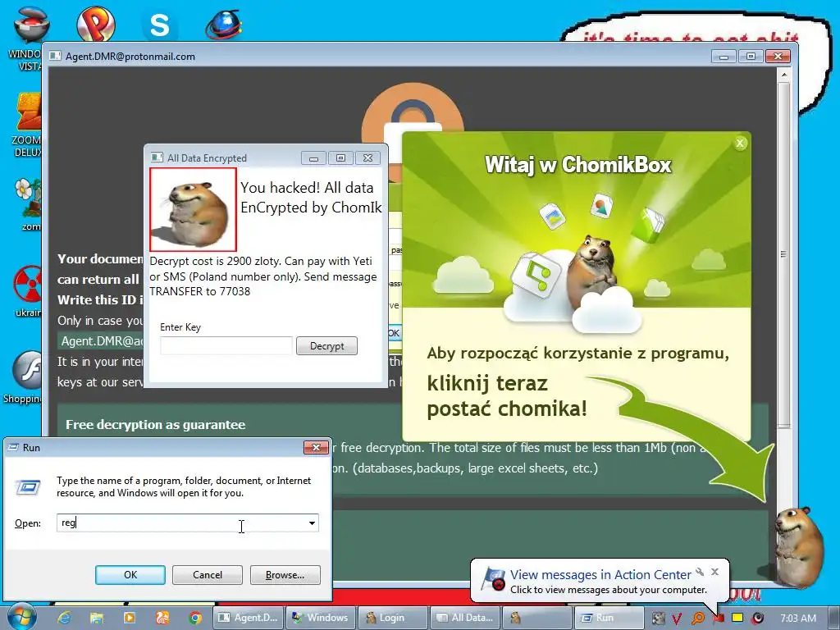Switch to the Login taskbar button

click(393, 618)
